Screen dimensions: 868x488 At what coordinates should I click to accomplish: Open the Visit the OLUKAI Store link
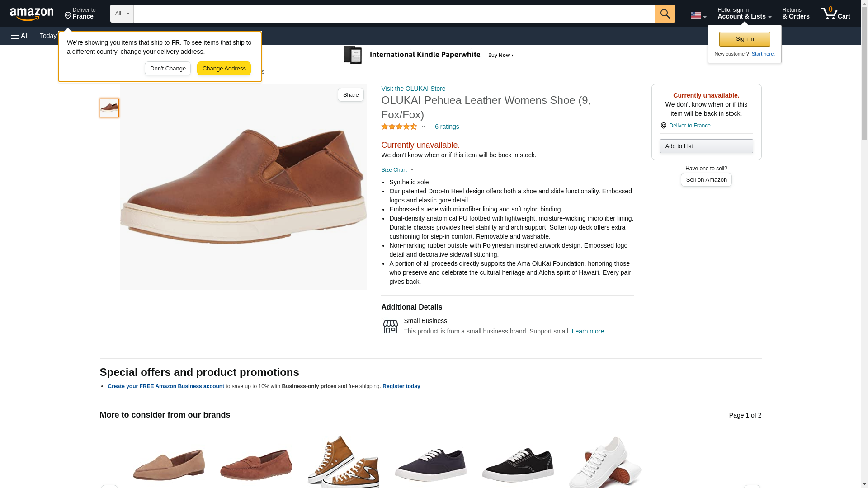413,89
